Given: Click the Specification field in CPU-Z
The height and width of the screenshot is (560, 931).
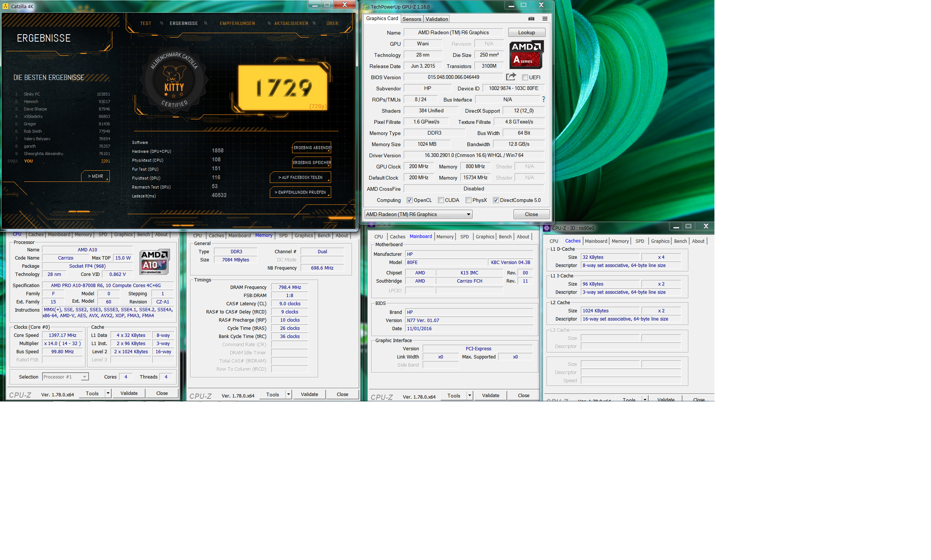Looking at the screenshot, I should click(108, 285).
